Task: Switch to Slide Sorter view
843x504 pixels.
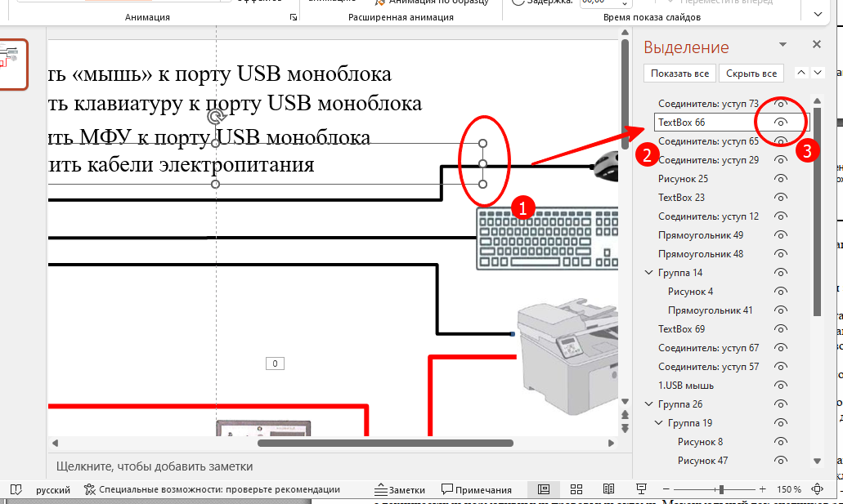Action: click(x=576, y=489)
